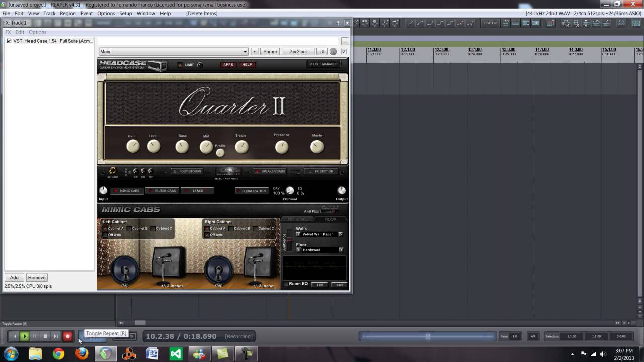Screen dimensions: 644x362
Task: Click the Treble knob on the amp
Action: click(x=242, y=147)
